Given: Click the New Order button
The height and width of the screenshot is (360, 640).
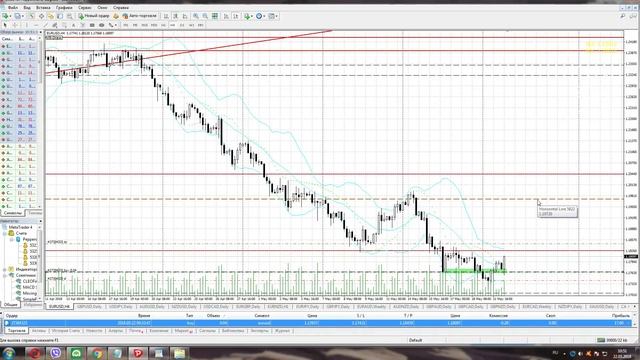Looking at the screenshot, I should click(94, 16).
